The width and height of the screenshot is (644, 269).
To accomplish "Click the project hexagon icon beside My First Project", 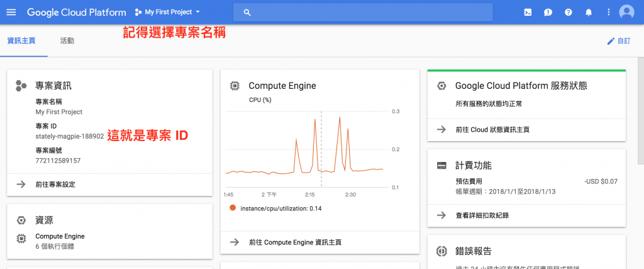I will point(138,13).
